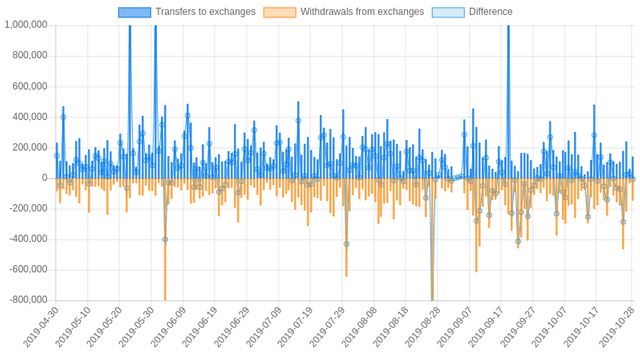Click the 2019-07-19 date label

tap(295, 328)
